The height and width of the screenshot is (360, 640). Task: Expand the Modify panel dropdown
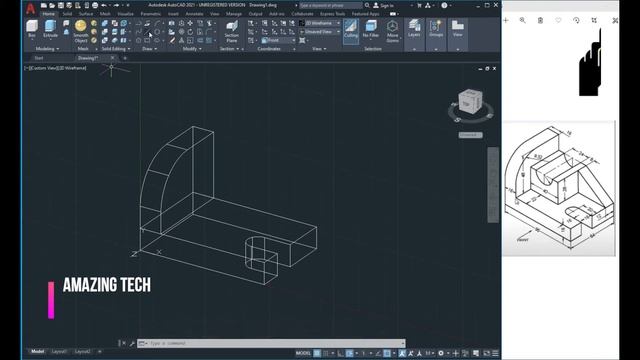click(192, 49)
